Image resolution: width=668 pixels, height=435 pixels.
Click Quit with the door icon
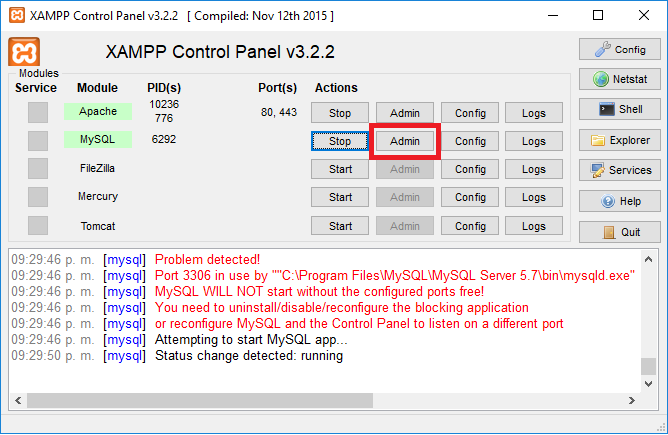tap(619, 232)
